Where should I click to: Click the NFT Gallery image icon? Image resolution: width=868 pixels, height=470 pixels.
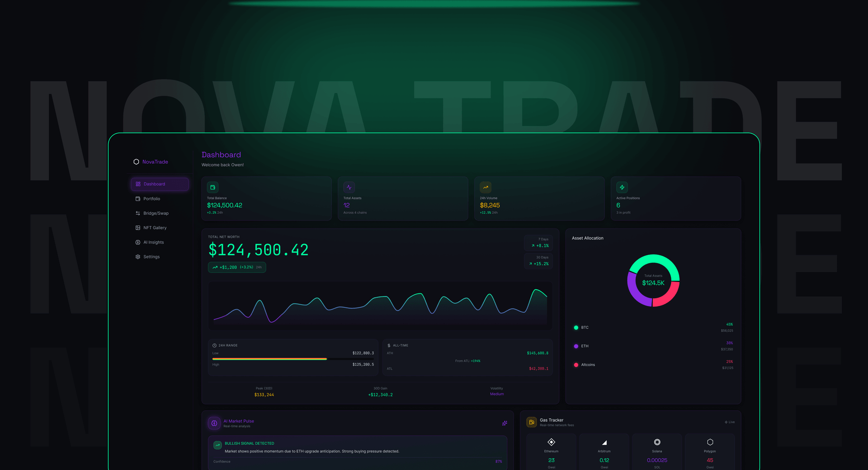click(138, 228)
